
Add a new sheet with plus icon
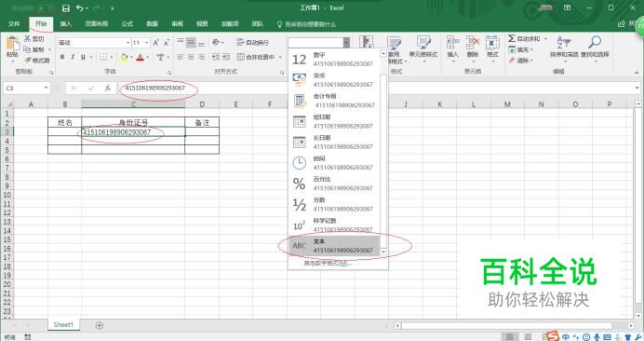pos(100,325)
